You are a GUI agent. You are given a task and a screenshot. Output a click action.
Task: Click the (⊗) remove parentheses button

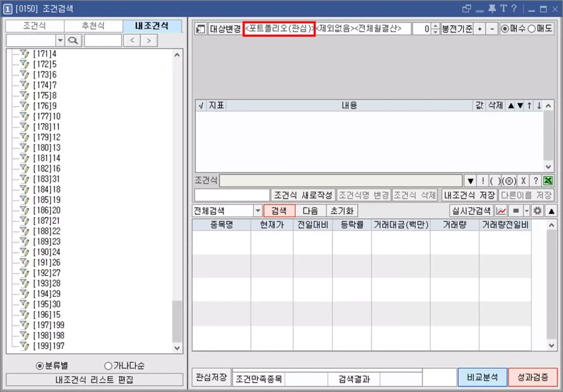(x=509, y=180)
